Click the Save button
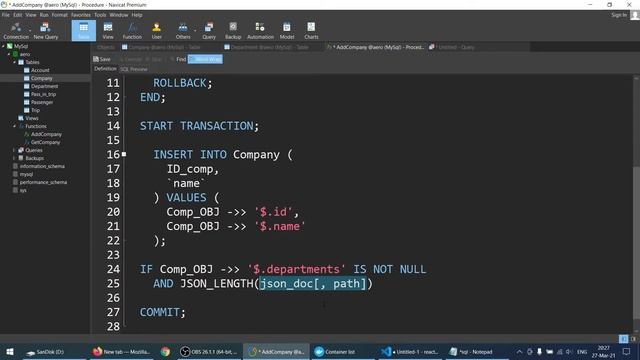This screenshot has height=360, width=640. [x=102, y=59]
